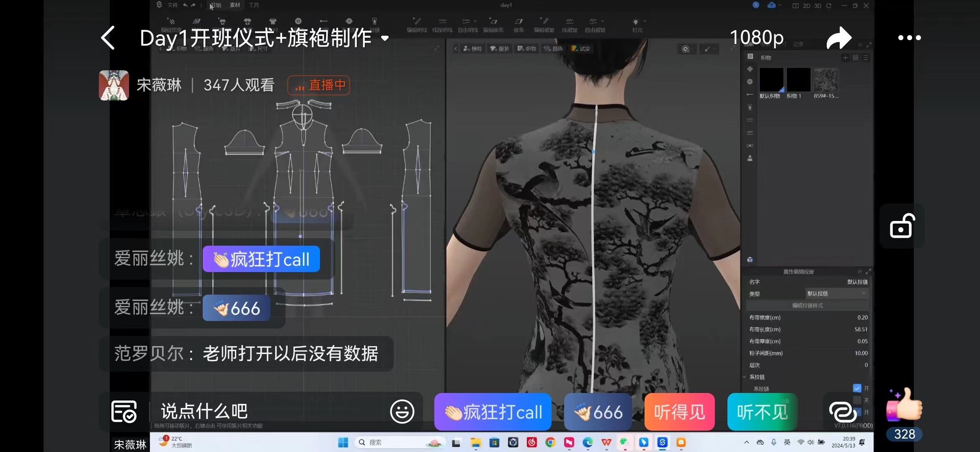Tap the back arrow beside the stream title
Image resolution: width=980 pixels, height=452 pixels.
point(108,38)
